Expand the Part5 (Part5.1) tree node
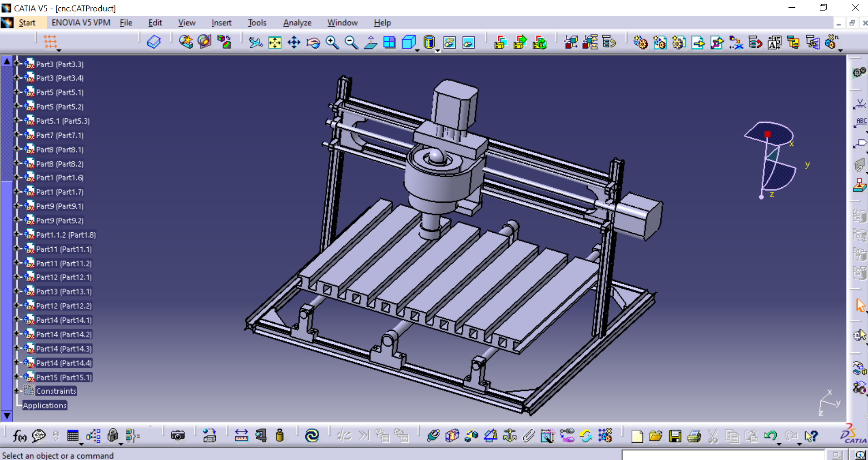This screenshot has height=460, width=868. pyautogui.click(x=16, y=91)
